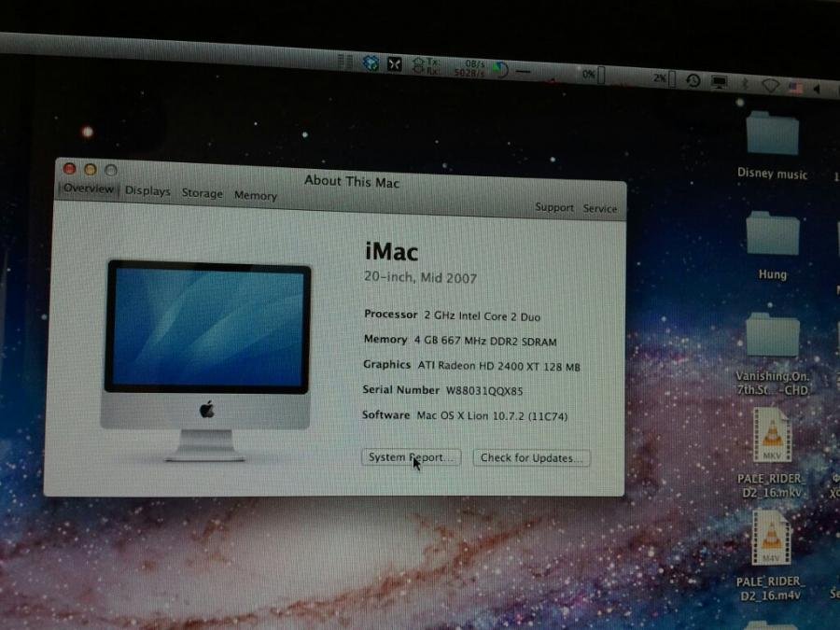The width and height of the screenshot is (840, 630).
Task: Click the network Tx/Rx speed monitor
Action: tap(455, 66)
